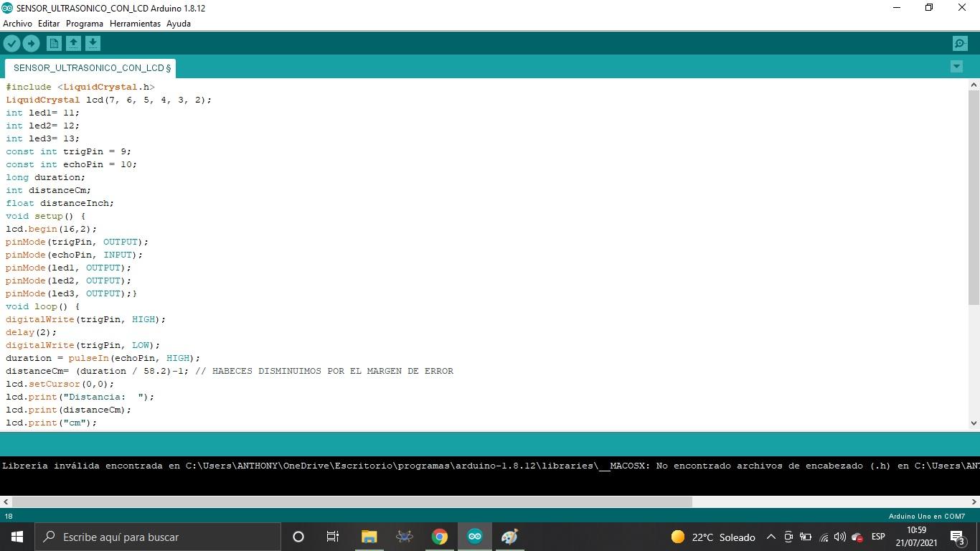980x551 pixels.
Task: Select the SENSOR_ULTRASONICO_CON_LCD tab
Action: 90,68
